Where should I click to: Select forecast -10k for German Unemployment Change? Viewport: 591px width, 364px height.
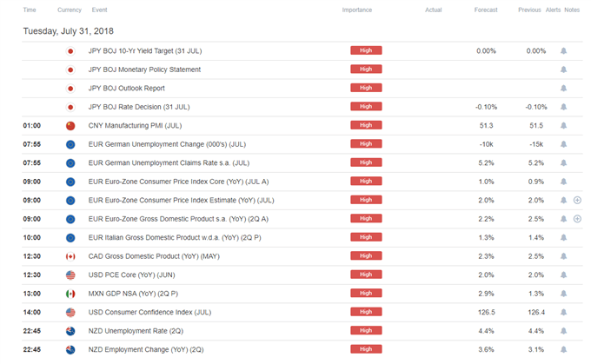486,144
